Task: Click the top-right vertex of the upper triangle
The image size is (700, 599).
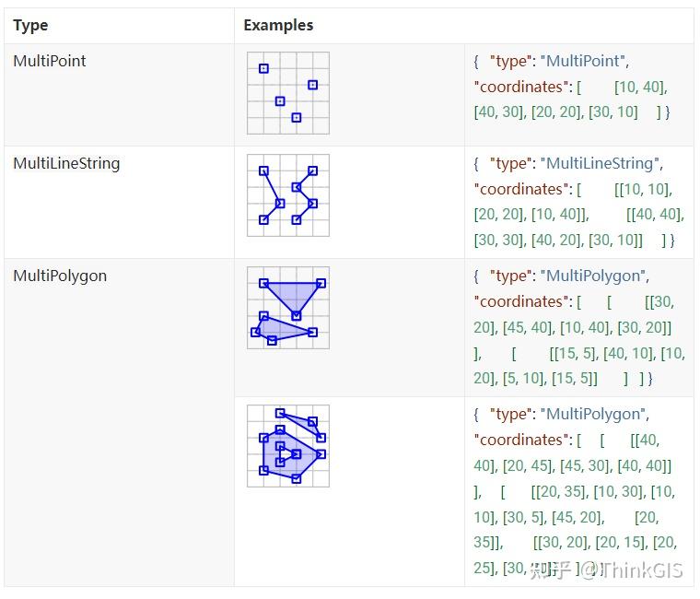Action: (321, 283)
